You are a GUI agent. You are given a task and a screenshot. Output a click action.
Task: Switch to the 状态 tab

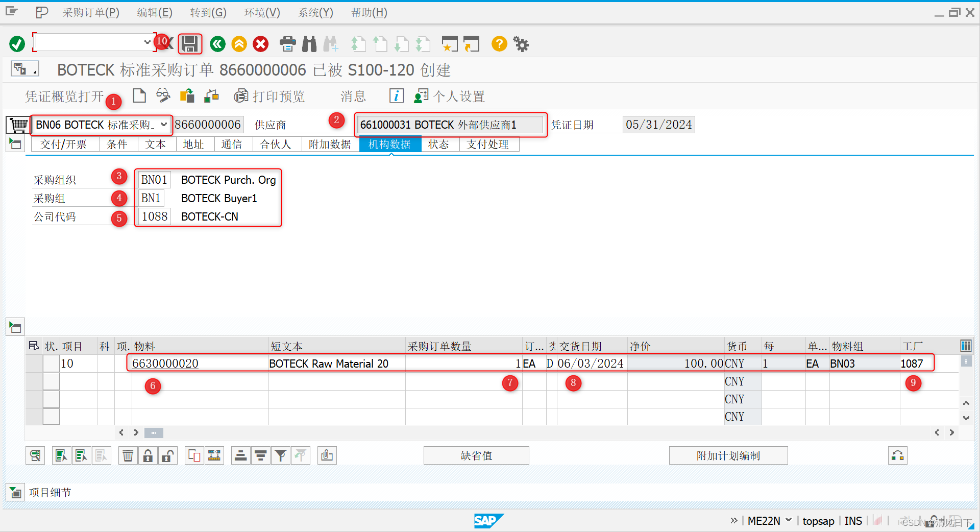click(x=439, y=144)
